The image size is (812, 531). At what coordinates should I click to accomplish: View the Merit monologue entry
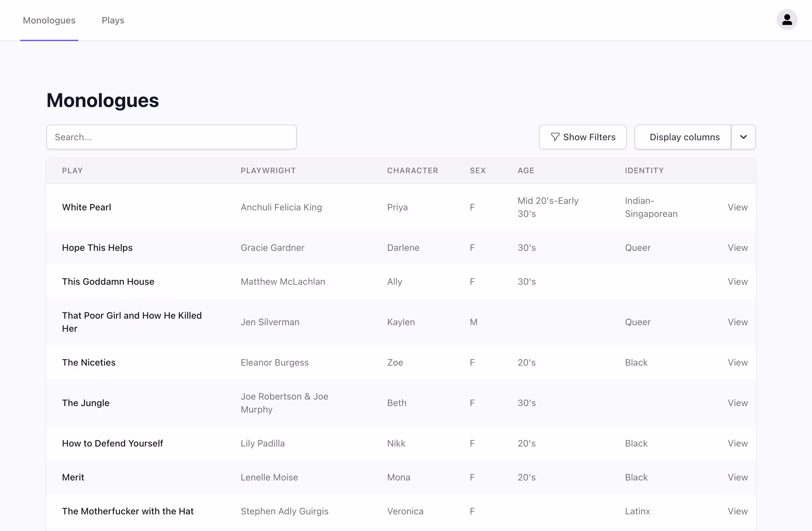click(x=737, y=478)
